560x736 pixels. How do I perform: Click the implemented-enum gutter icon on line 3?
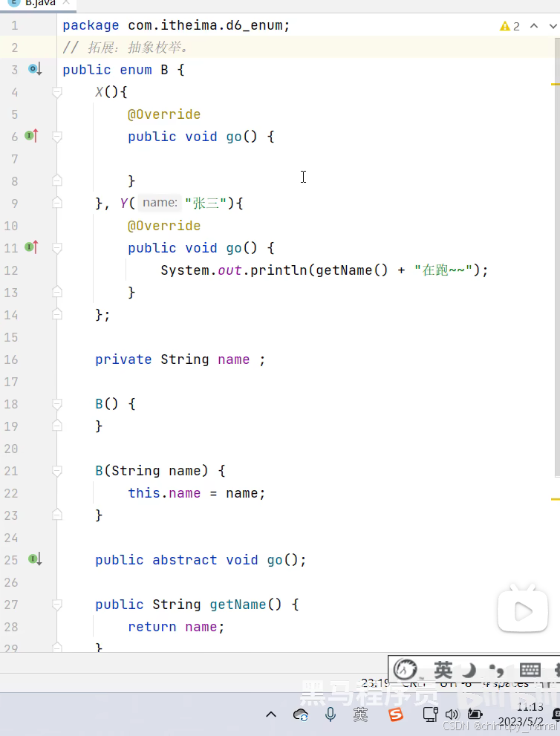tap(35, 70)
